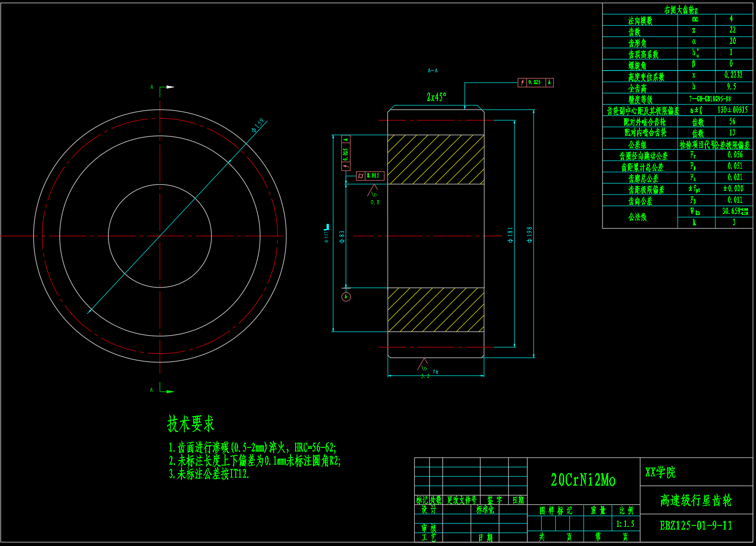Screen dimensions: 756x546
Task: Select the 0.8 surface roughness symbol
Action: tap(374, 194)
